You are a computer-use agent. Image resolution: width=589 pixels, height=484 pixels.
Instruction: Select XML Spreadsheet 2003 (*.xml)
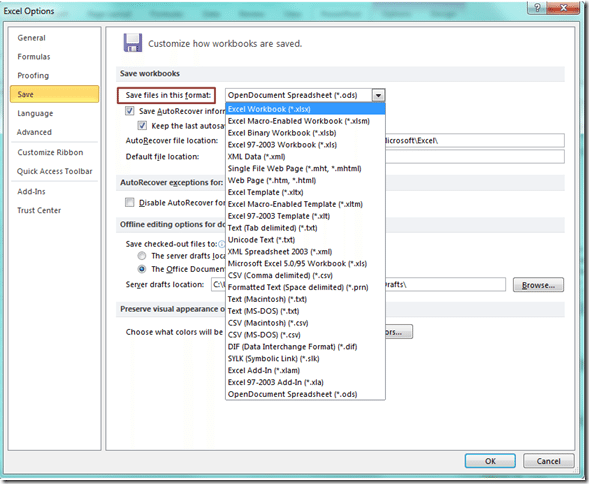pos(305,252)
